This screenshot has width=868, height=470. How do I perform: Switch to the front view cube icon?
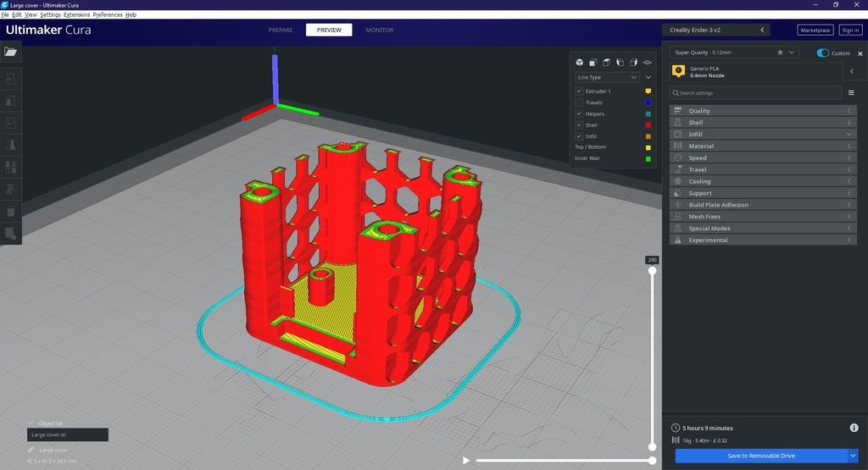[593, 63]
